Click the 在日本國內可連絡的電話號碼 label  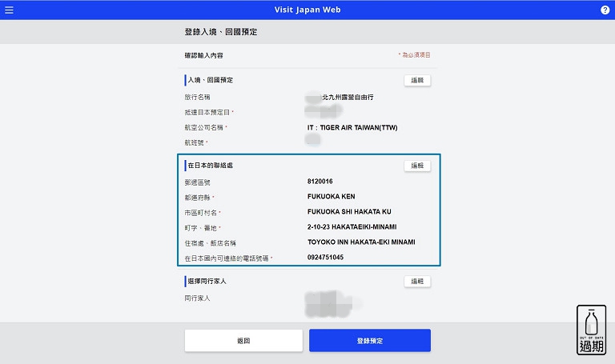click(x=227, y=258)
